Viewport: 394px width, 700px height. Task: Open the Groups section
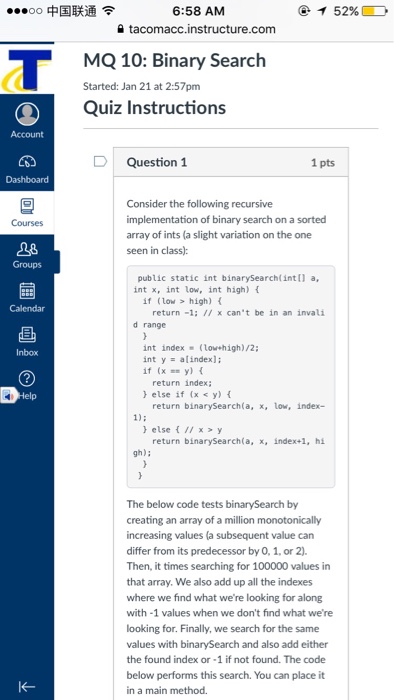[x=27, y=255]
